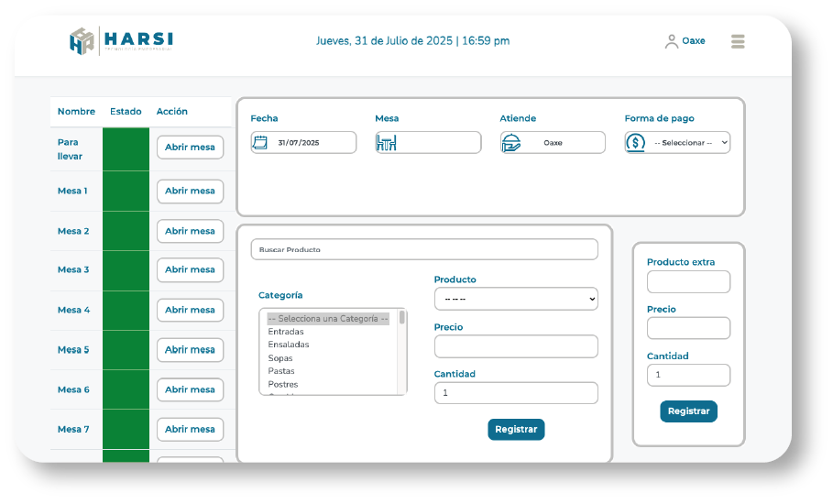Click the 'Forma de pago' label

(x=659, y=118)
